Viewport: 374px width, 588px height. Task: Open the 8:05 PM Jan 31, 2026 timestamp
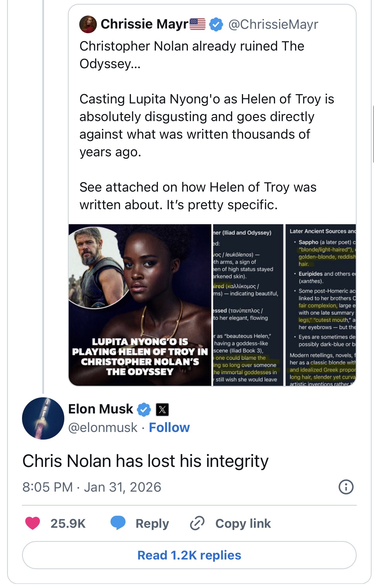pos(92,487)
